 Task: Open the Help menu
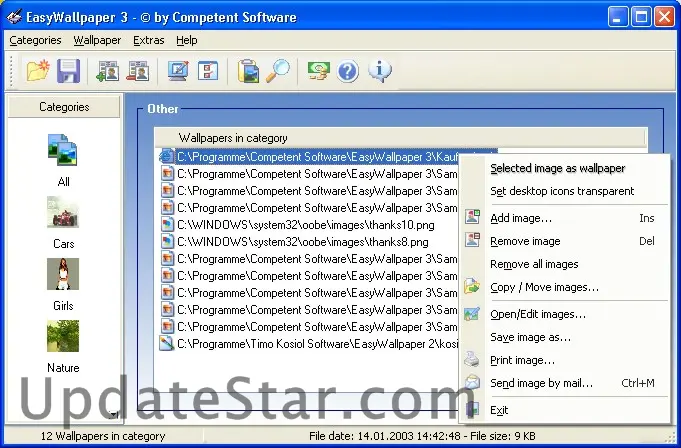click(x=187, y=40)
